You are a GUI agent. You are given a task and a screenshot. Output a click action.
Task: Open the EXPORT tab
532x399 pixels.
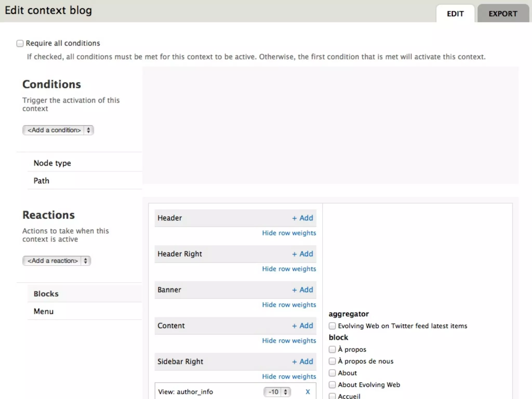coord(503,14)
